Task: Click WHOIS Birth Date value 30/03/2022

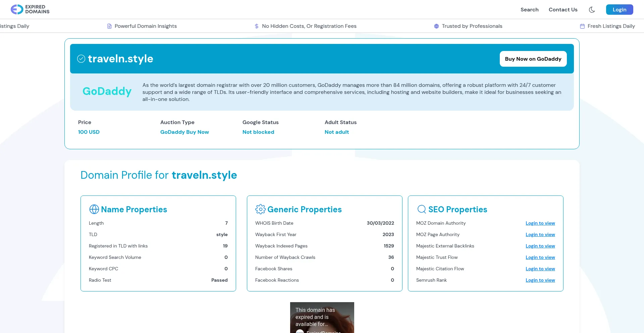Action: [x=380, y=223]
